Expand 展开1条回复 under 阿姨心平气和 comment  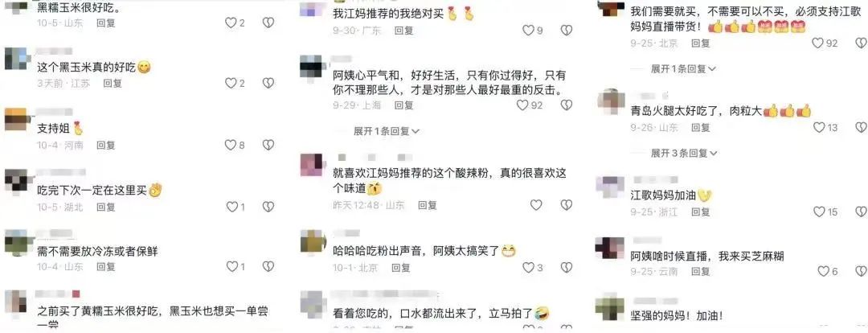(x=387, y=131)
